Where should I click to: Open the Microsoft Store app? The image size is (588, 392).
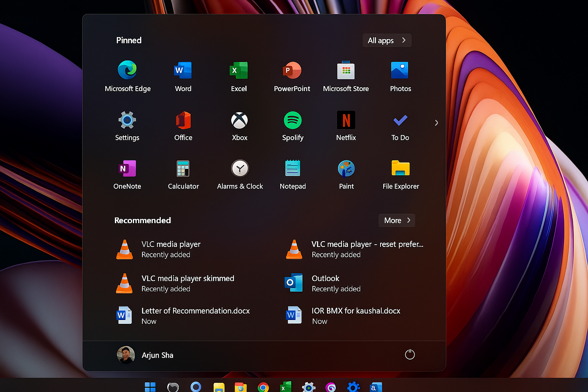pyautogui.click(x=346, y=76)
